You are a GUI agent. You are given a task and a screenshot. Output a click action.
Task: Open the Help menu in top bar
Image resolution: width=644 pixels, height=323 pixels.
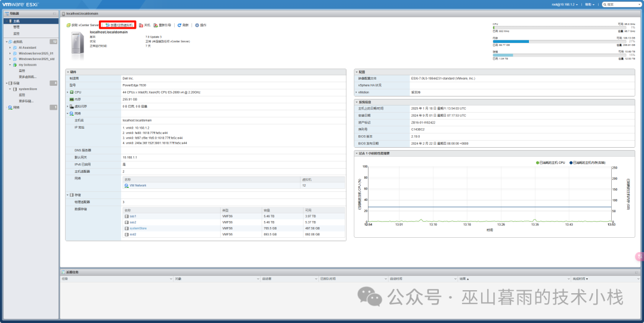tap(590, 4)
